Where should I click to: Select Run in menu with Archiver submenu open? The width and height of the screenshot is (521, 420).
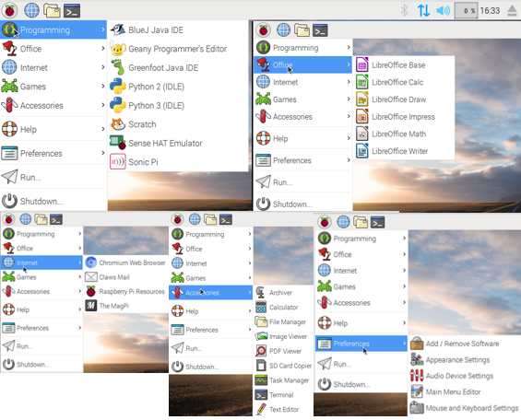pos(210,348)
